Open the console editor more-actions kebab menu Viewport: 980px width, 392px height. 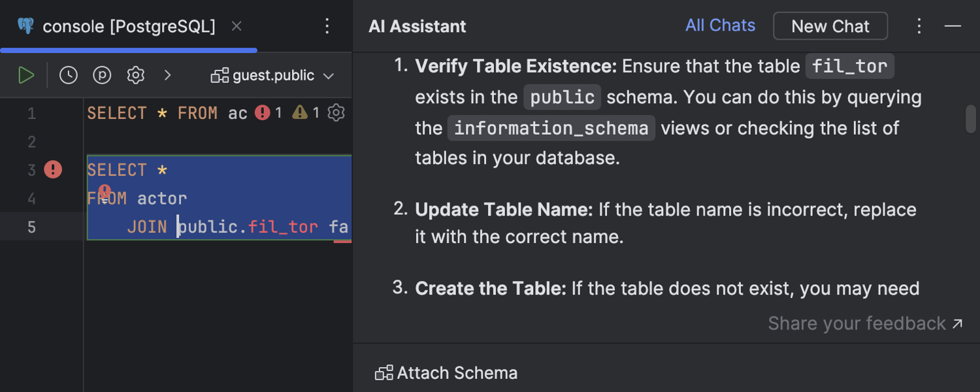point(327,25)
